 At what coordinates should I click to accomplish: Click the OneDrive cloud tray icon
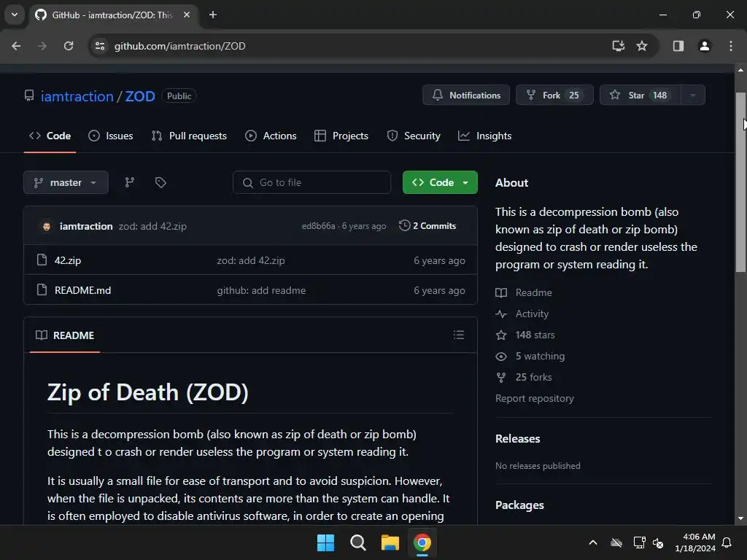pos(616,542)
